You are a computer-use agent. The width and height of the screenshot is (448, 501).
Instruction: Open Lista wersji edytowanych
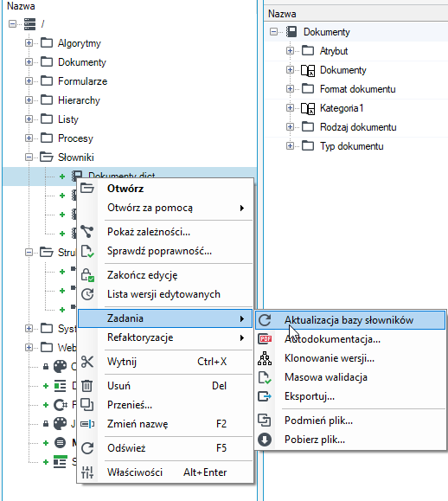point(165,294)
